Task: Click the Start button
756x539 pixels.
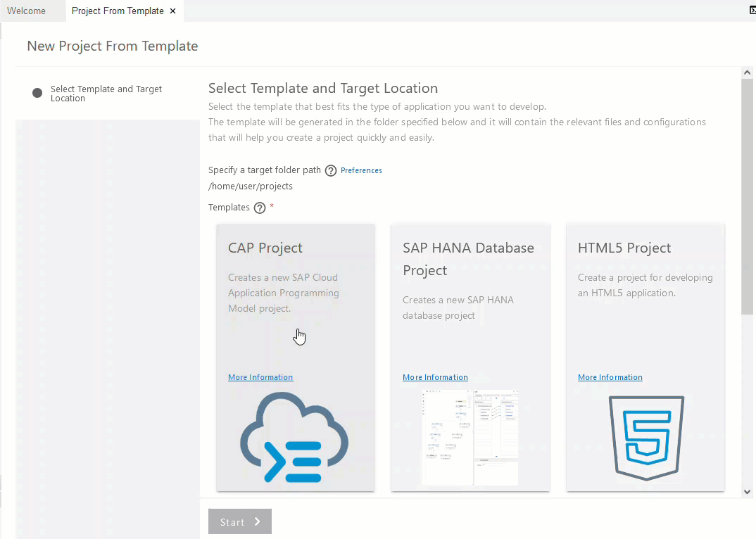Action: [x=240, y=521]
